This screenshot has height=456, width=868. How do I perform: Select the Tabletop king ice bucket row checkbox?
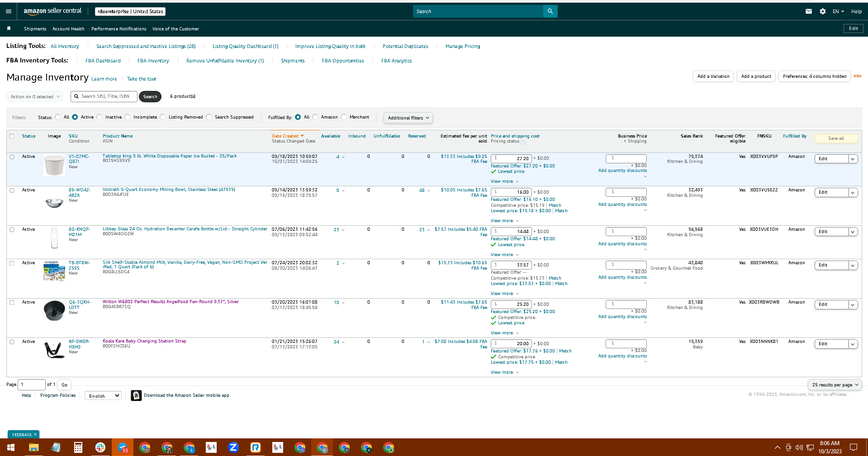point(12,157)
